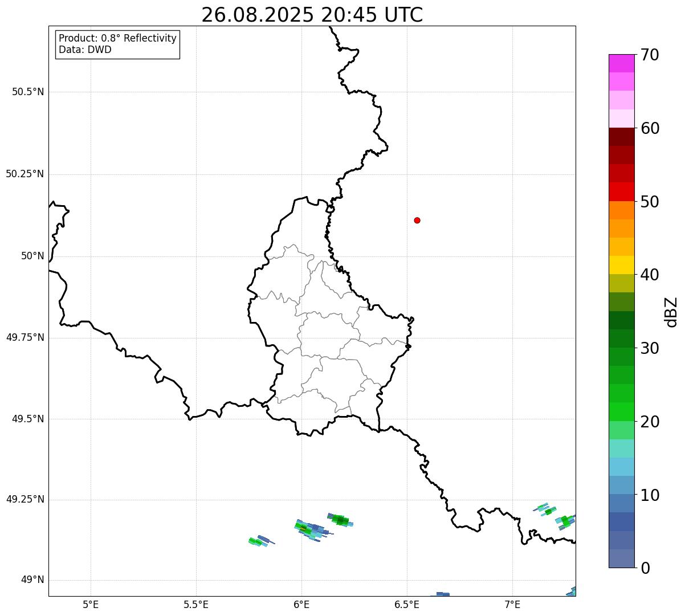This screenshot has width=685, height=616.
Task: Click the dark maroon colorbar swatch below 60
Action: click(621, 137)
